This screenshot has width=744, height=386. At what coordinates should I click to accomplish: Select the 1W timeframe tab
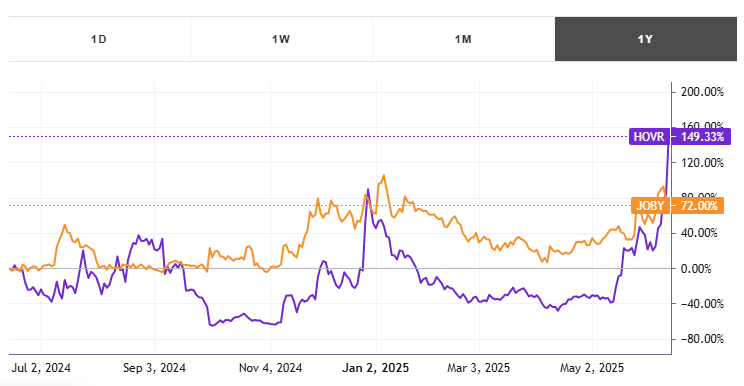[x=281, y=39]
